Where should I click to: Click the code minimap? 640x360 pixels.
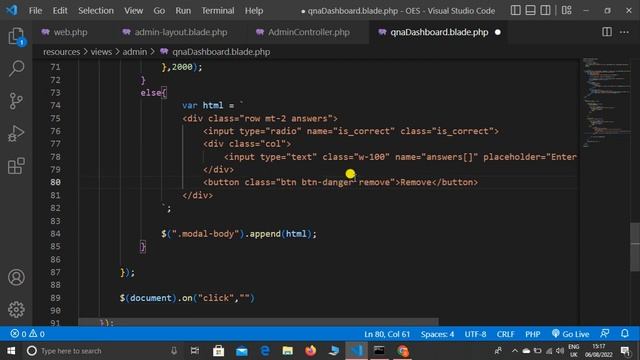(x=606, y=102)
